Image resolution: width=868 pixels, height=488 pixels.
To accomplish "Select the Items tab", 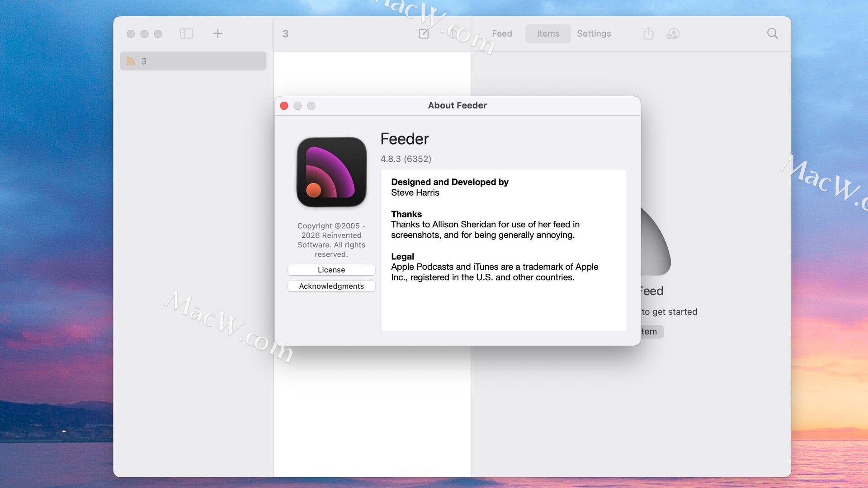I will click(x=548, y=33).
